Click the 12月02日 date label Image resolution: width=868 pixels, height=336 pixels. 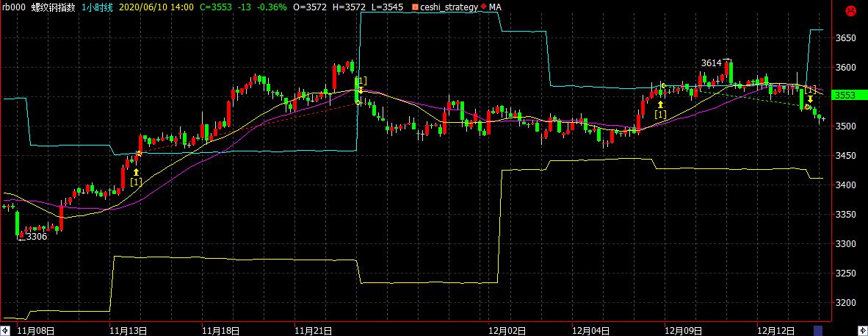click(x=507, y=331)
